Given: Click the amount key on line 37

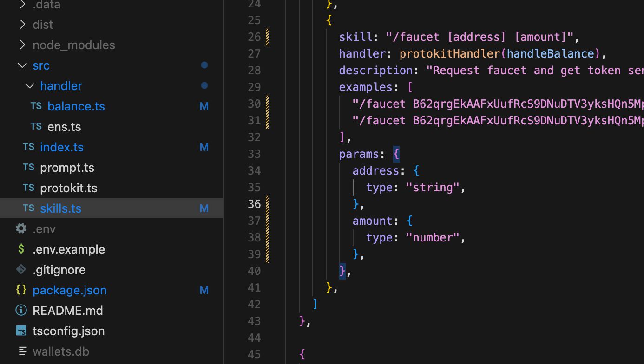Looking at the screenshot, I should point(373,221).
